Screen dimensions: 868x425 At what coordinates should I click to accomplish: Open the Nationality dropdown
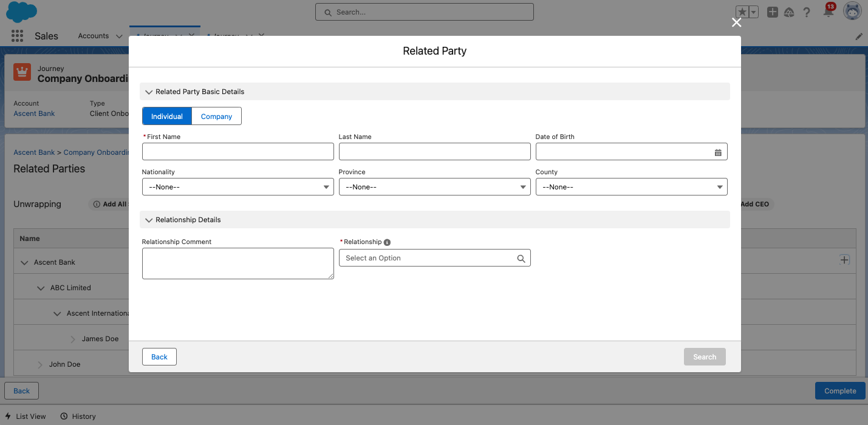click(238, 187)
